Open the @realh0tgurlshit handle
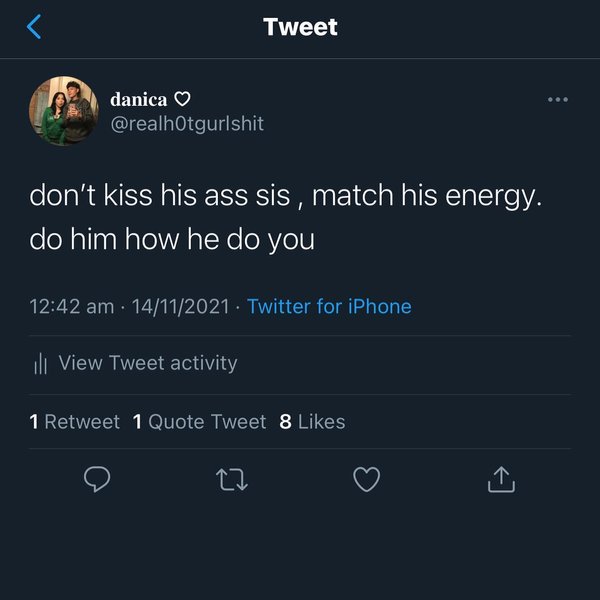Screen dimensions: 600x600 click(x=186, y=123)
